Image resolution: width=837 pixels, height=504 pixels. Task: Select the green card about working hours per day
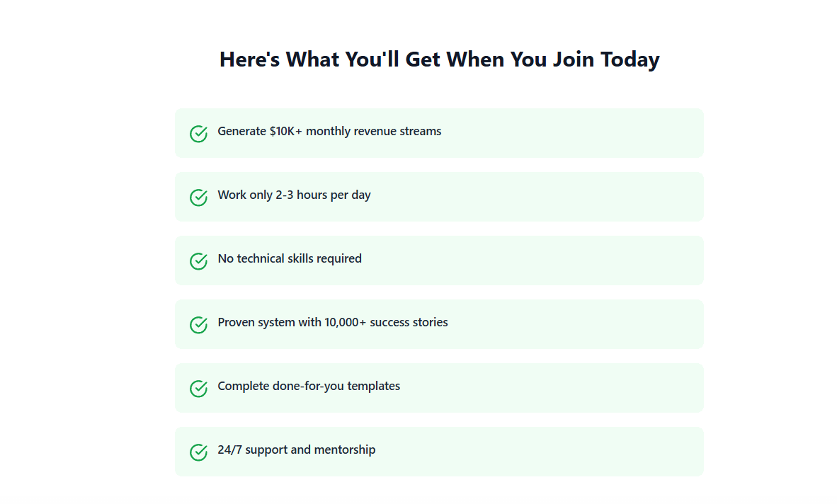(x=566, y=197)
